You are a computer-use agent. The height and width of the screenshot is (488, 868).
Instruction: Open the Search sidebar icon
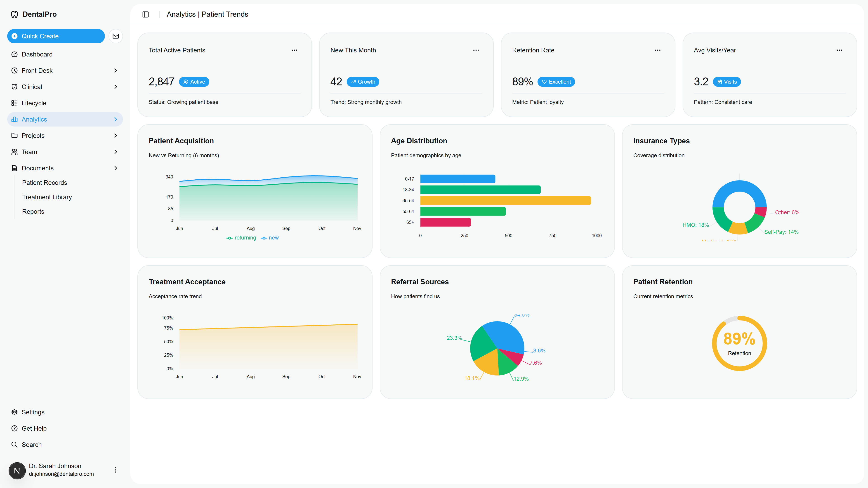coord(14,445)
